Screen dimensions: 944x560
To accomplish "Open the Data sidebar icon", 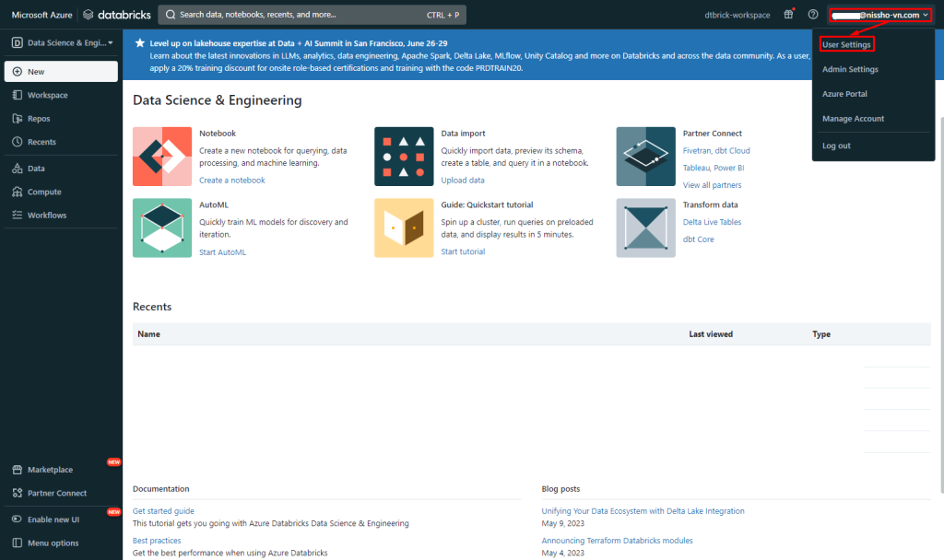I will point(18,169).
